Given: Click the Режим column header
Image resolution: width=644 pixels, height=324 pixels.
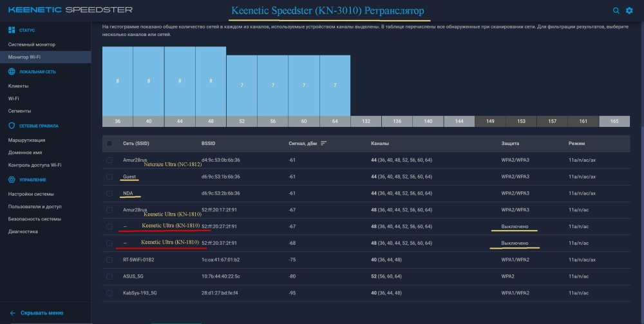Looking at the screenshot, I should (576, 143).
